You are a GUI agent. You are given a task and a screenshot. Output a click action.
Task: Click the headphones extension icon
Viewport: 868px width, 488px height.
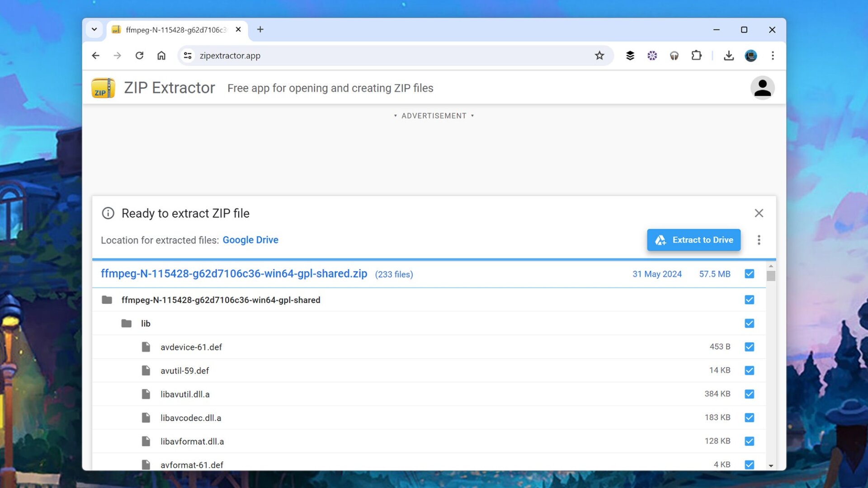(674, 55)
